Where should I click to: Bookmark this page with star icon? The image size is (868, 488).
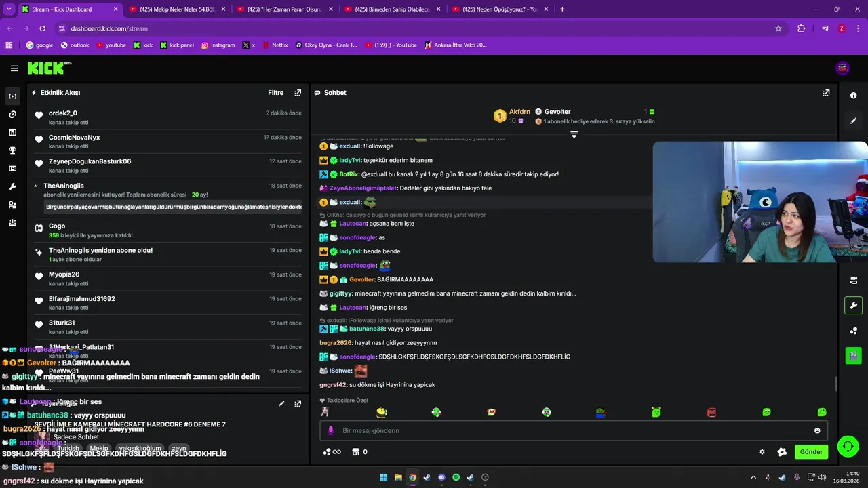click(x=778, y=28)
